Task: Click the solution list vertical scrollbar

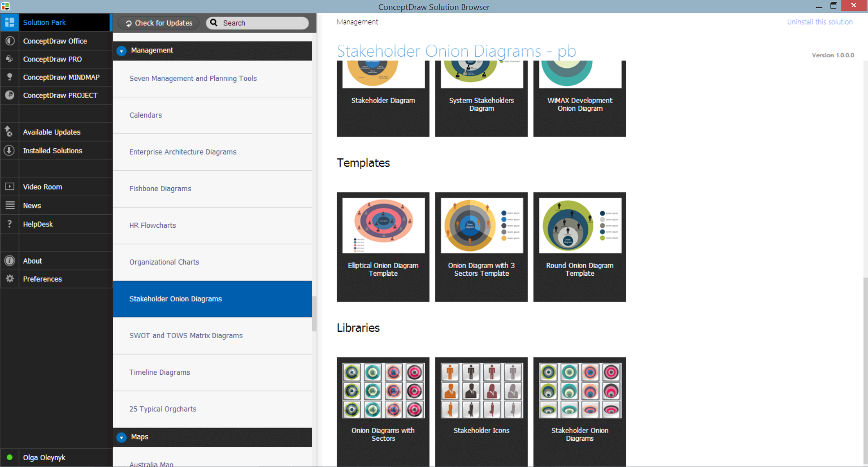Action: pyautogui.click(x=314, y=314)
